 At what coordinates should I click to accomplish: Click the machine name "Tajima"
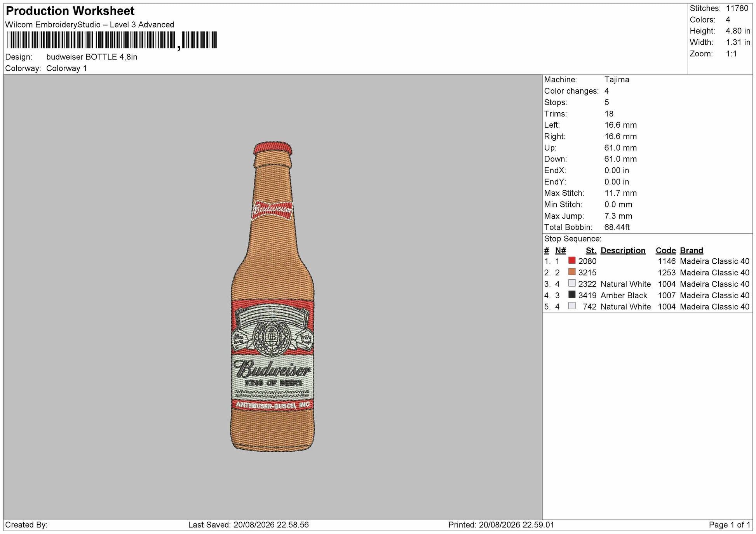(617, 80)
